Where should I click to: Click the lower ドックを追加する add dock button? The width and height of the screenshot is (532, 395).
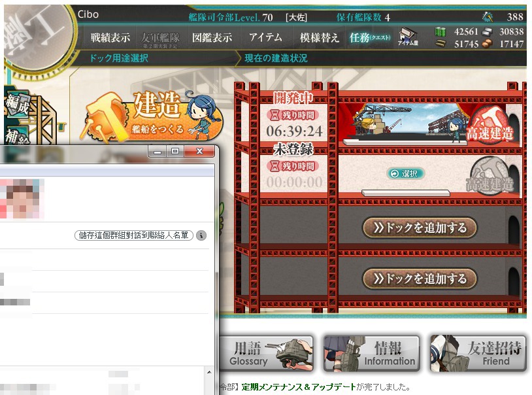(x=420, y=279)
